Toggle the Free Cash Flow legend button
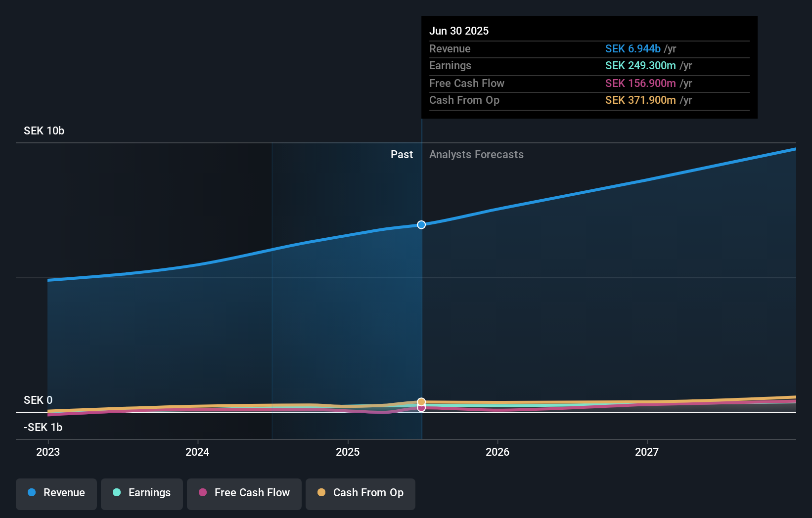 [x=244, y=494]
